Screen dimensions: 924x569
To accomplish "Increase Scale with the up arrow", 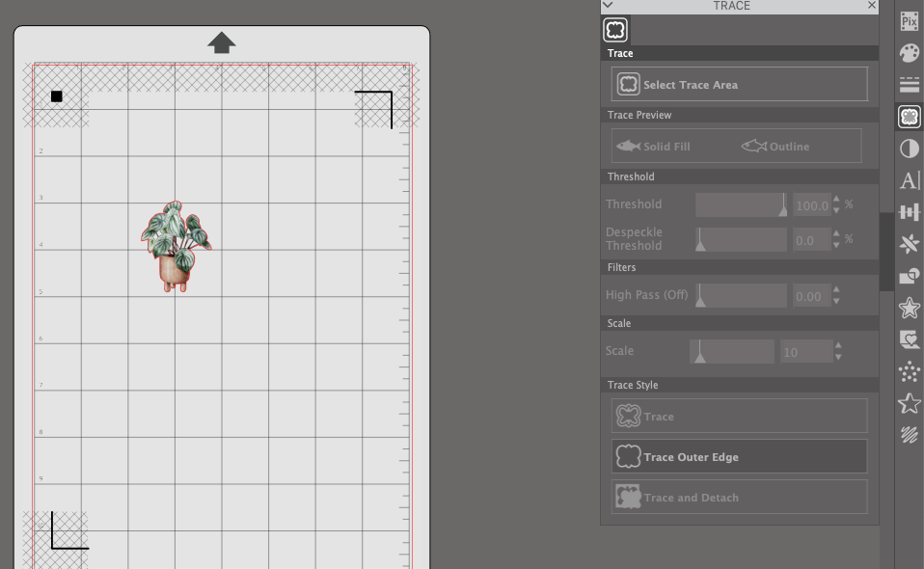I will tap(838, 346).
